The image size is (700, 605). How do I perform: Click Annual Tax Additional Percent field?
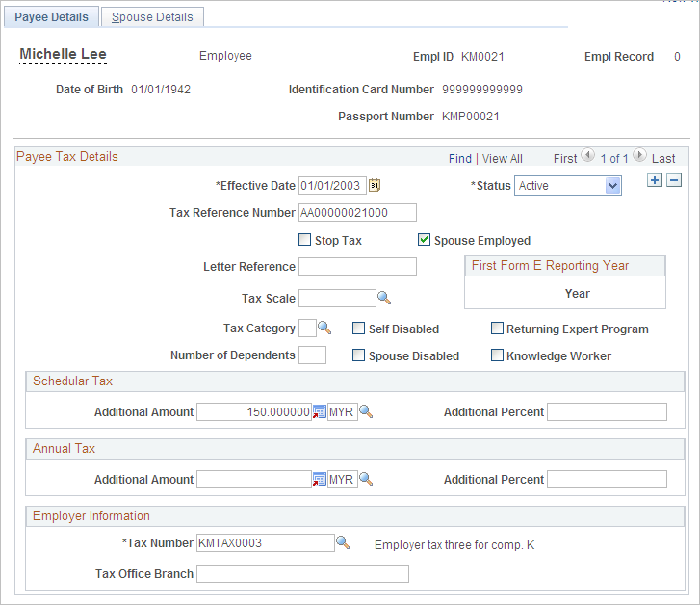tap(608, 480)
